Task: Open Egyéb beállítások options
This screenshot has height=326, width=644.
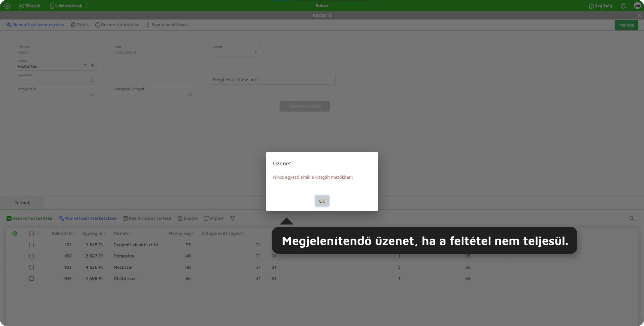Action: pyautogui.click(x=167, y=25)
